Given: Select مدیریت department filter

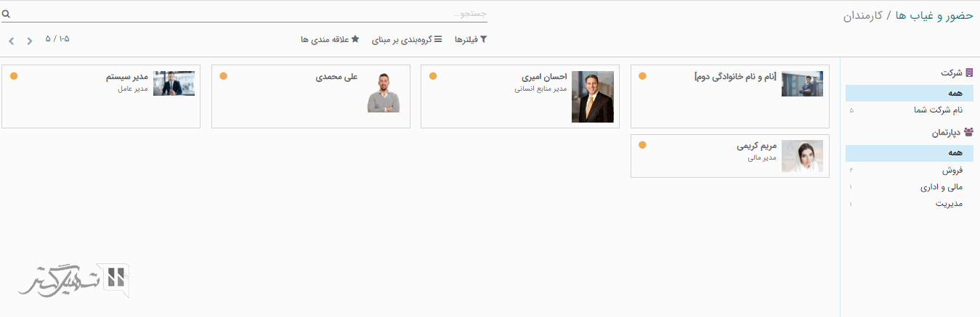Looking at the screenshot, I should point(948,204).
